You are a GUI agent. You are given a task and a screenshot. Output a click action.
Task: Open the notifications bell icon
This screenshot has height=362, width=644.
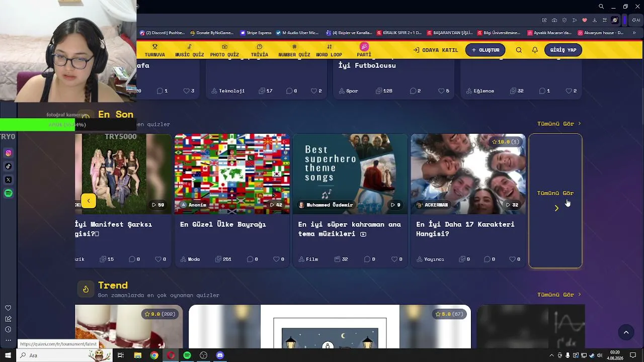[x=535, y=50]
